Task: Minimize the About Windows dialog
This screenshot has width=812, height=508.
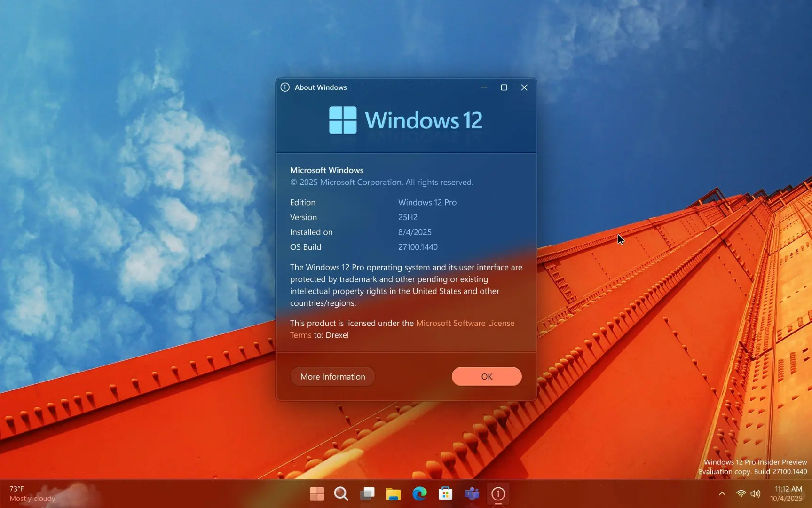Action: coord(483,87)
